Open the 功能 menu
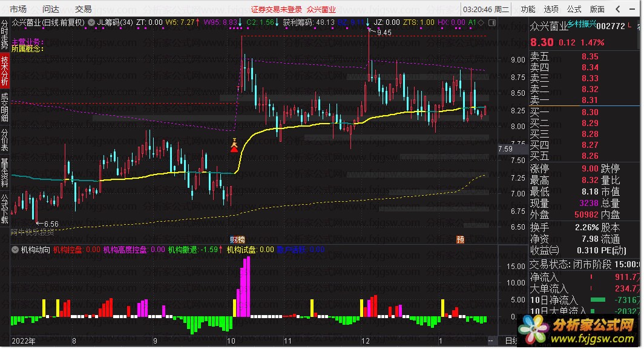This screenshot has width=644, height=349. point(528,8)
